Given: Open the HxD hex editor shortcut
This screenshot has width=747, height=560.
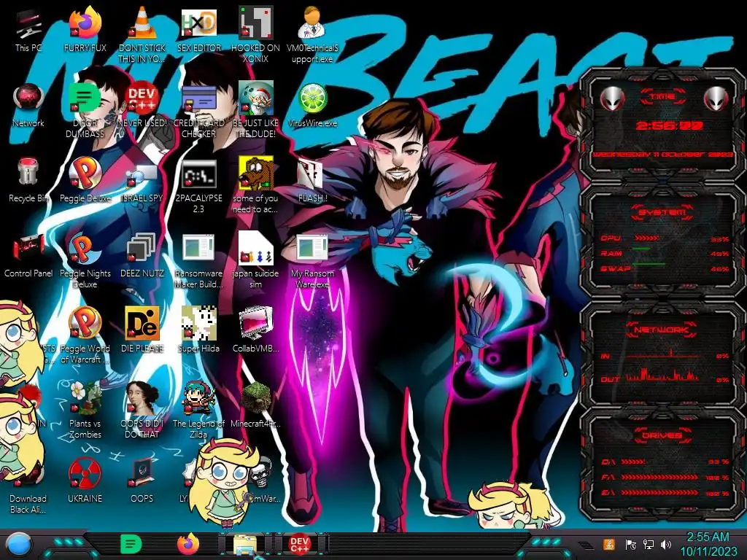Looking at the screenshot, I should (198, 24).
